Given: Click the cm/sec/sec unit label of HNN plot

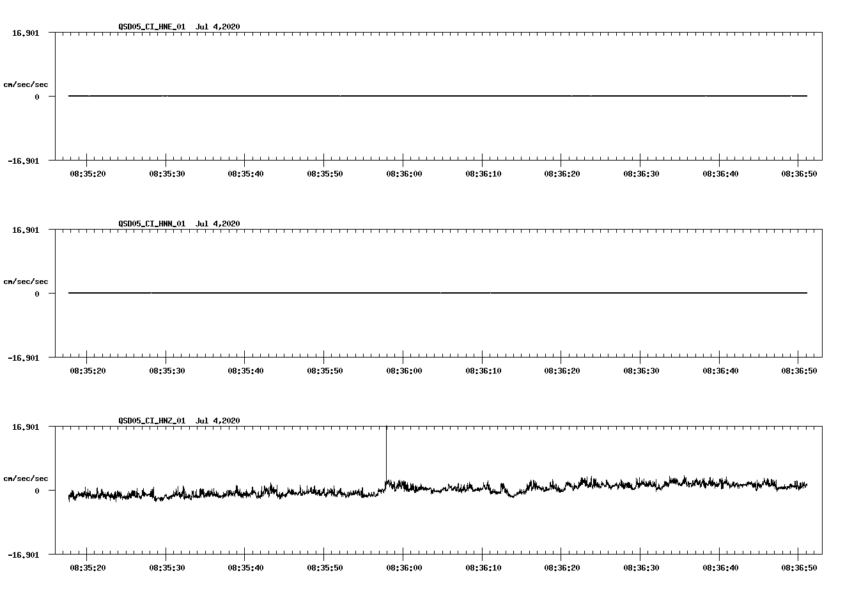Looking at the screenshot, I should pyautogui.click(x=26, y=281).
